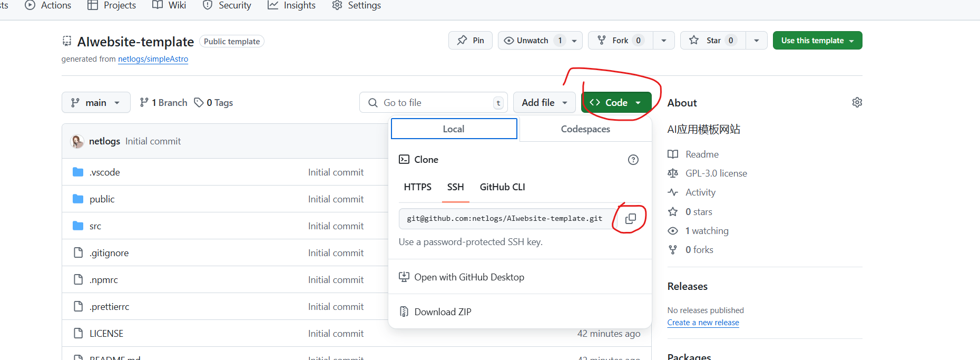Open the 0 forks link
This screenshot has height=360, width=980.
[x=699, y=250]
